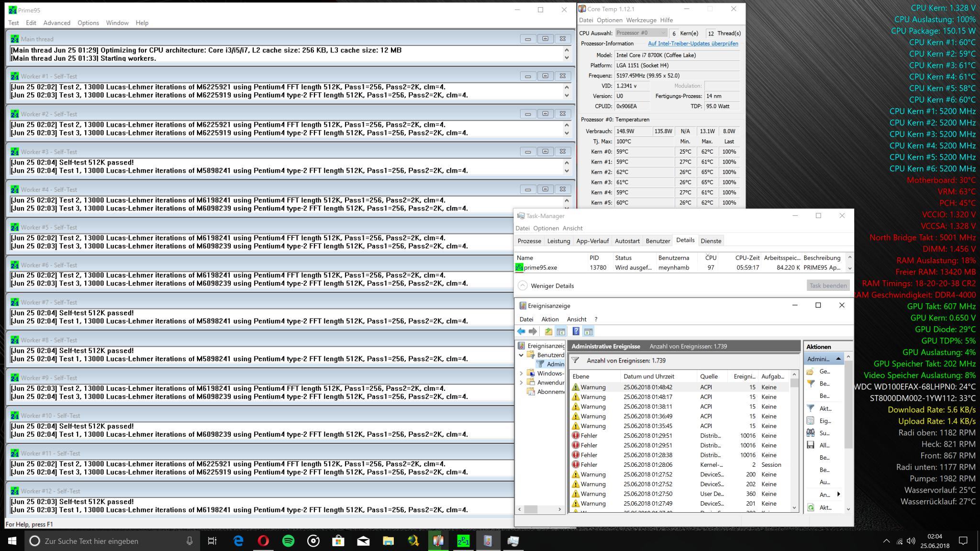Click the console tree horizontal scrollbar thumb
980x551 pixels.
pos(530,509)
